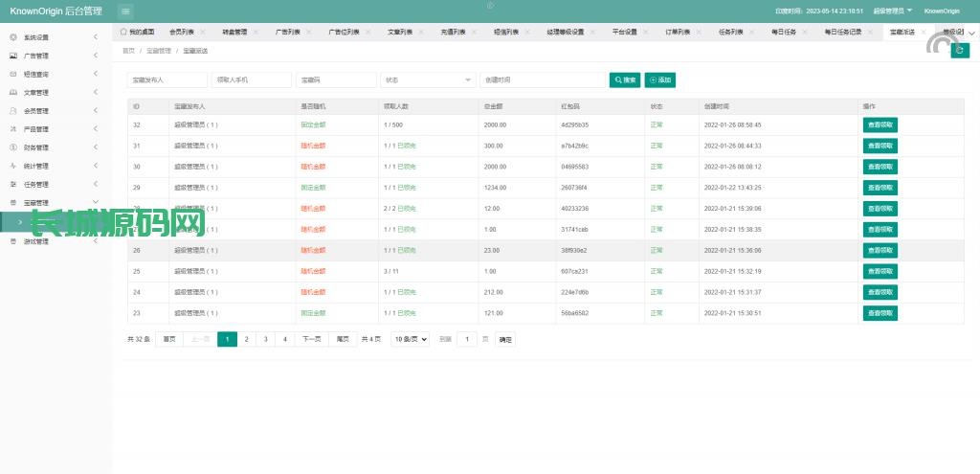Click the 广告管理 image icon in sidebar

point(12,56)
